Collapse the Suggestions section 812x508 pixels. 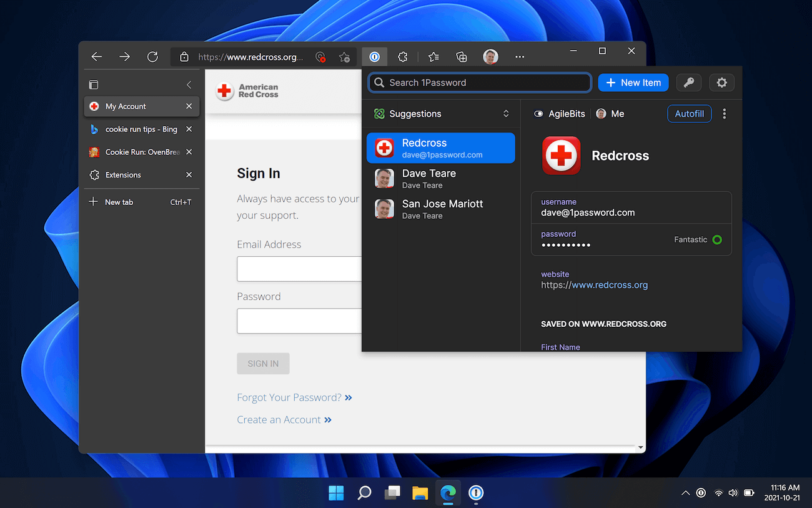[x=506, y=114]
